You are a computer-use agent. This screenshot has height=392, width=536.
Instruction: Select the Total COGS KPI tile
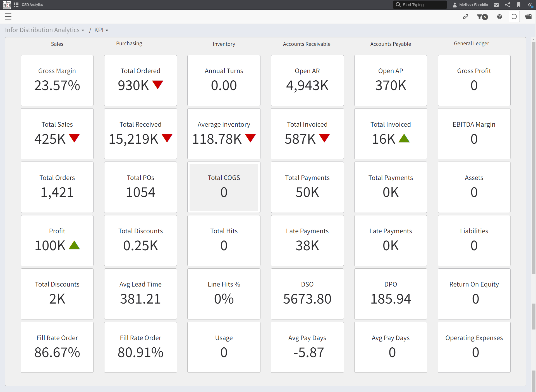coord(224,187)
